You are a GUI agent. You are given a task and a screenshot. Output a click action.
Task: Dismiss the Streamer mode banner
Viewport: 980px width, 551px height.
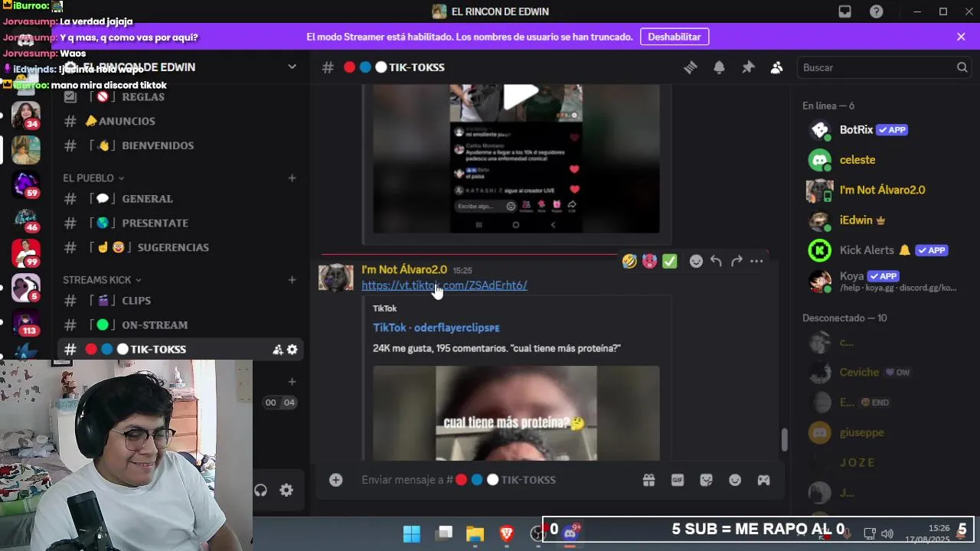tap(961, 37)
